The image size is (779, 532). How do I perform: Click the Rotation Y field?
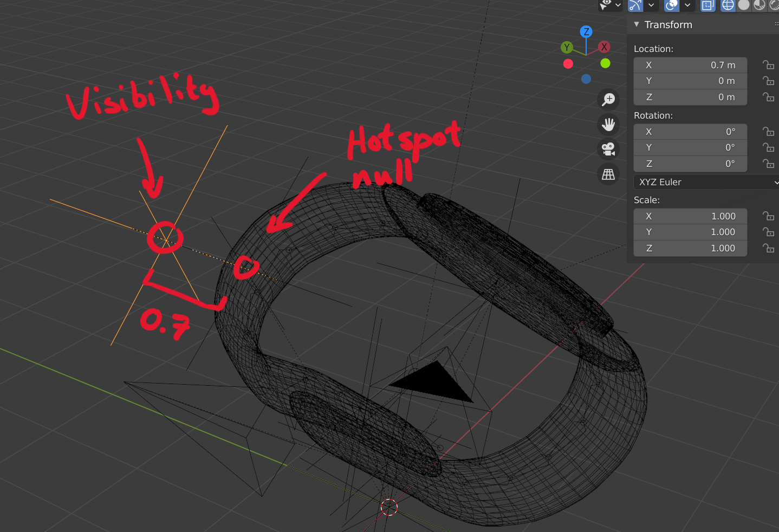point(690,147)
